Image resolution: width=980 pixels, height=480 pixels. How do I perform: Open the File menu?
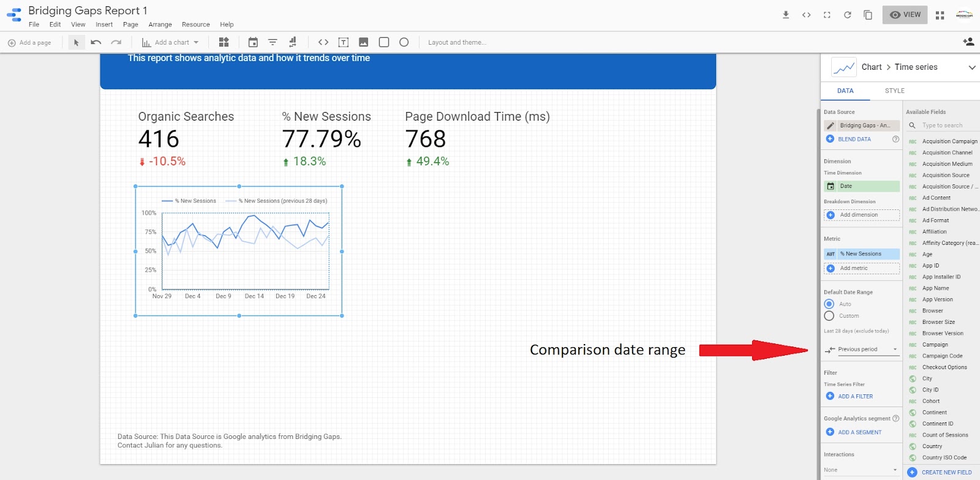coord(34,24)
